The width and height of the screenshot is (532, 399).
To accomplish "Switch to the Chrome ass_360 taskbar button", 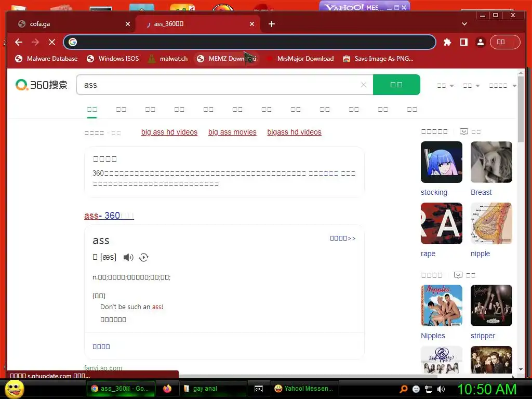I will tap(121, 389).
